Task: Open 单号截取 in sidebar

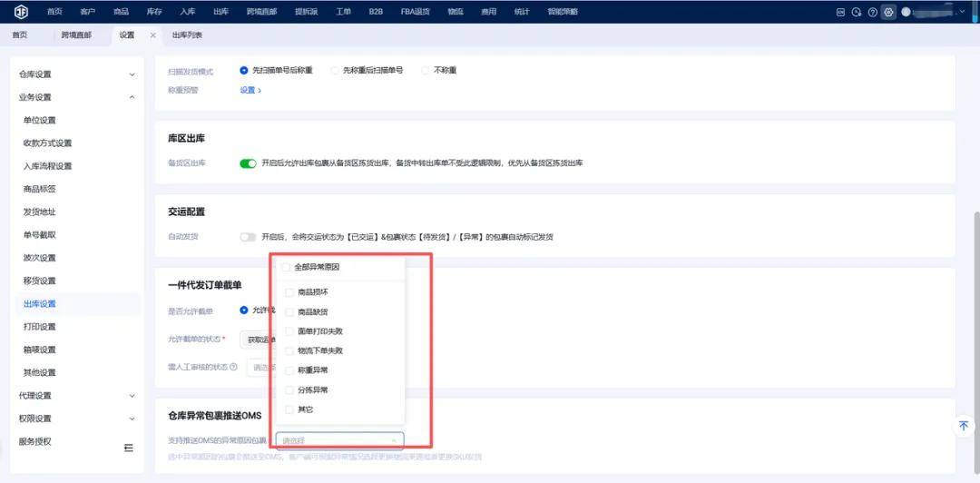Action: click(39, 234)
